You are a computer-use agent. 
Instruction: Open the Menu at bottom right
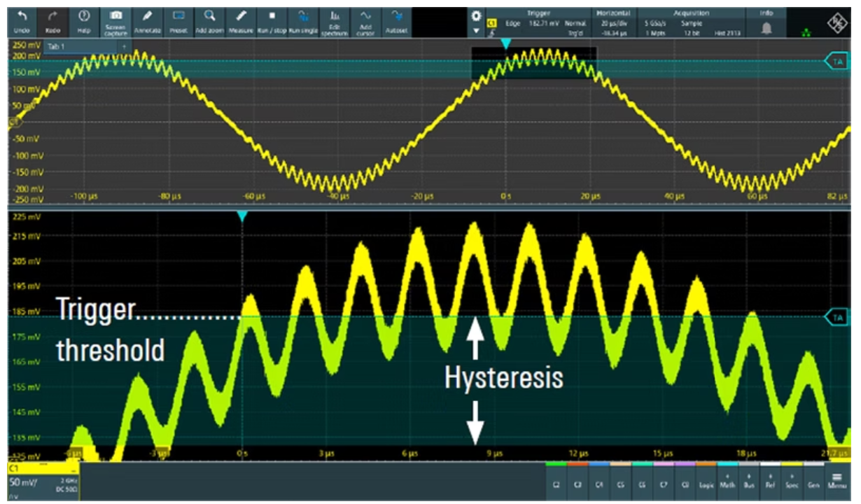click(x=836, y=482)
